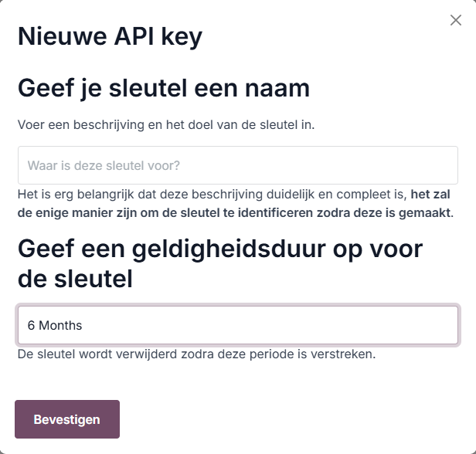Confirm the new API key creation
The width and height of the screenshot is (476, 454).
(x=67, y=419)
